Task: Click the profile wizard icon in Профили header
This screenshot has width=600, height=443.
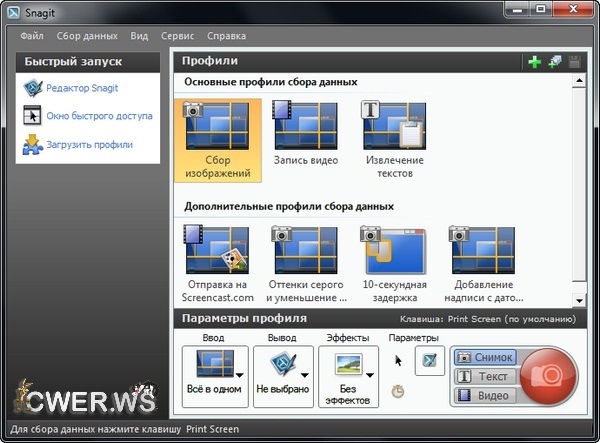Action: pyautogui.click(x=555, y=62)
